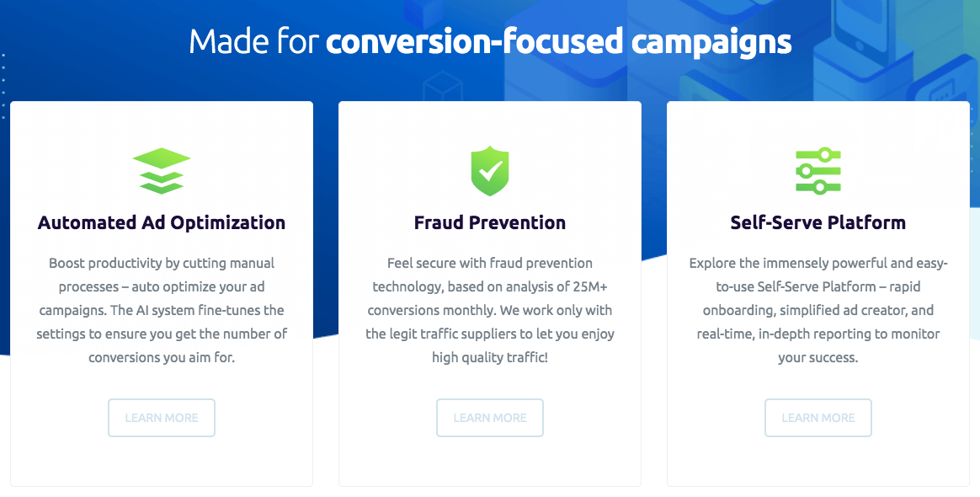The width and height of the screenshot is (980, 497).
Task: Click LEARN MORE on the Self-Serve Platform card
Action: click(x=818, y=417)
